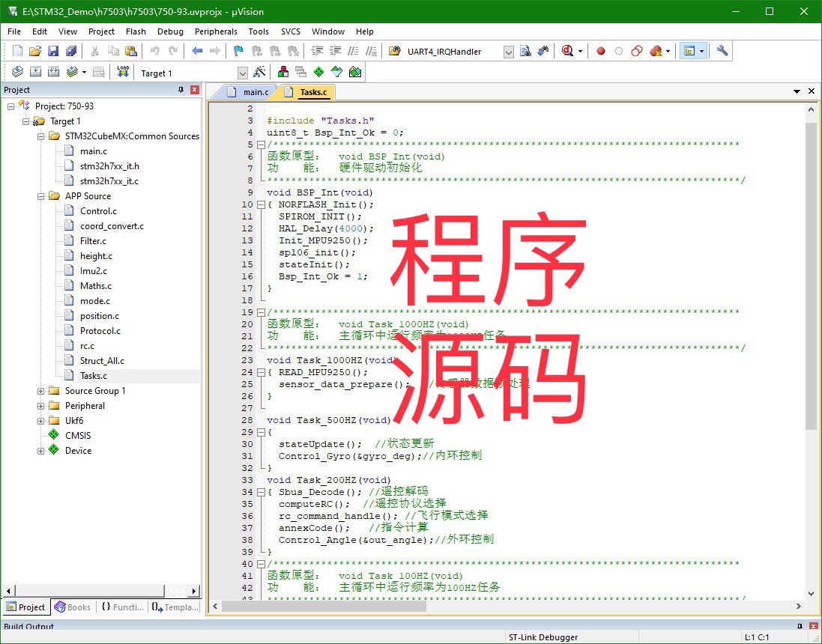Pin the Project panel
822x644 pixels.
pos(181,90)
